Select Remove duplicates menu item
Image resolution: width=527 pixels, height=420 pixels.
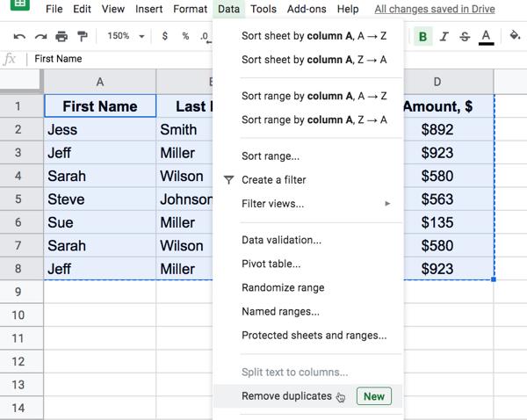[308, 396]
